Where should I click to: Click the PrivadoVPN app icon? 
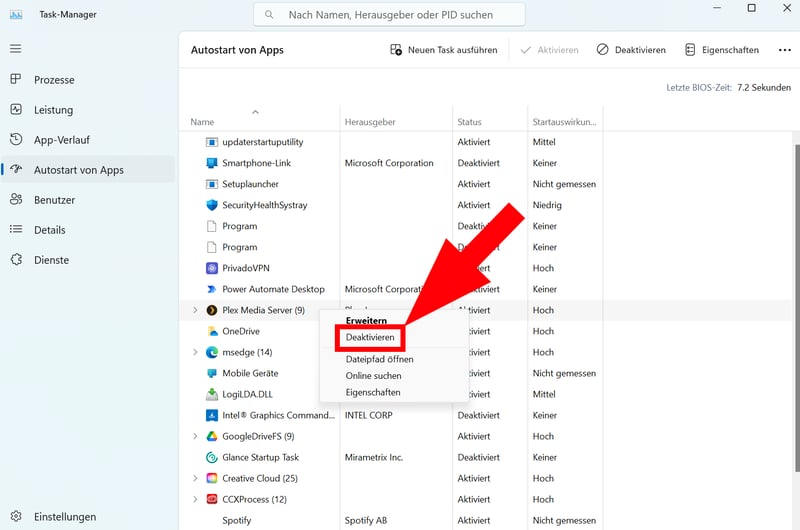point(212,268)
